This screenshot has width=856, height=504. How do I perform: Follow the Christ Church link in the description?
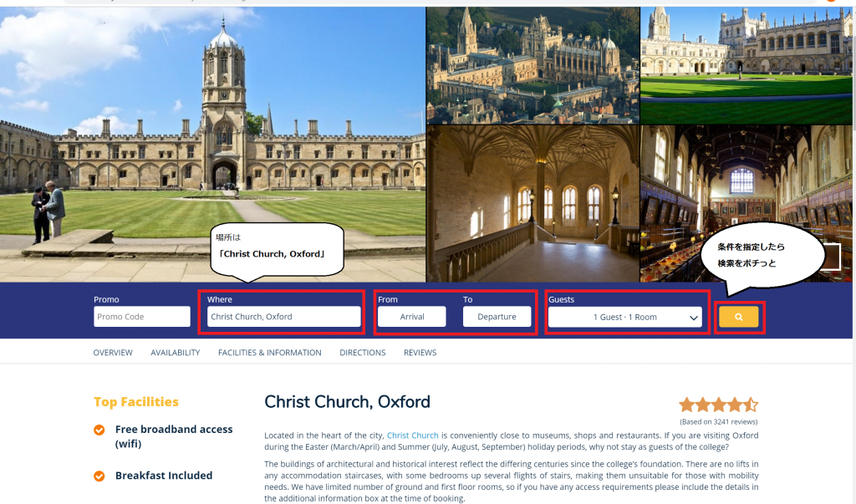[x=413, y=435]
